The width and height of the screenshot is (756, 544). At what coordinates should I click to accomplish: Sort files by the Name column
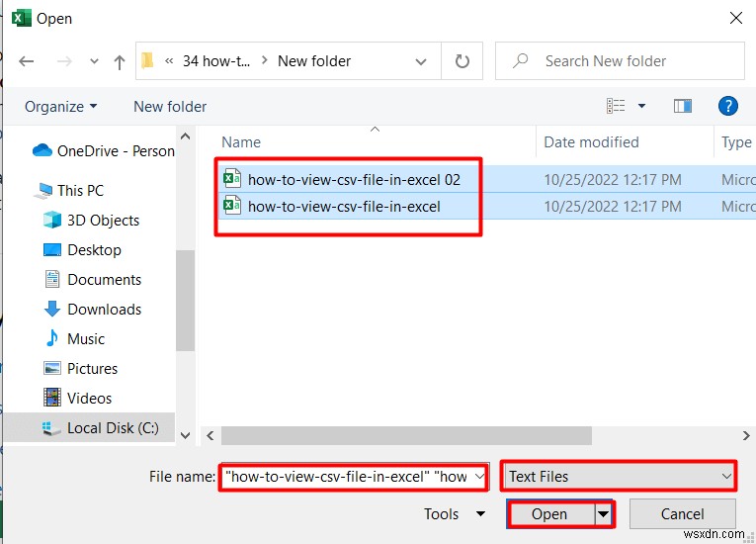240,141
